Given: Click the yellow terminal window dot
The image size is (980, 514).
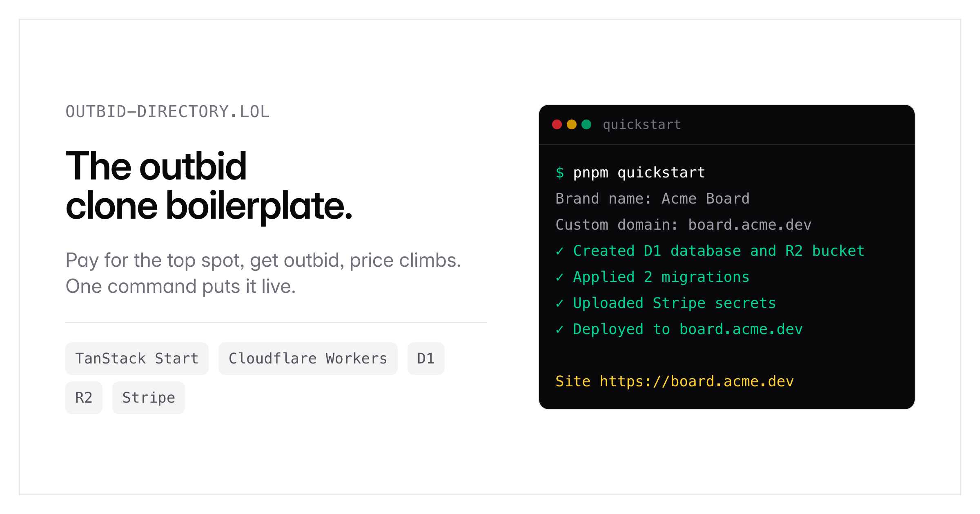Looking at the screenshot, I should point(572,124).
